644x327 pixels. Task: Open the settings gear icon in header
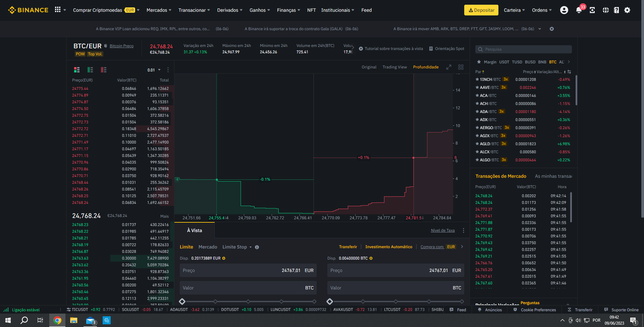(x=627, y=10)
